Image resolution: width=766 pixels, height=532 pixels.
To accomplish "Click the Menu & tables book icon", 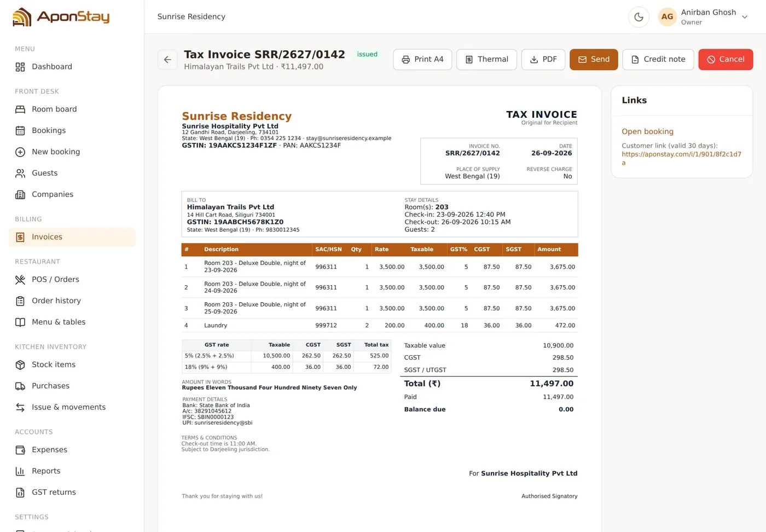I will tap(20, 322).
